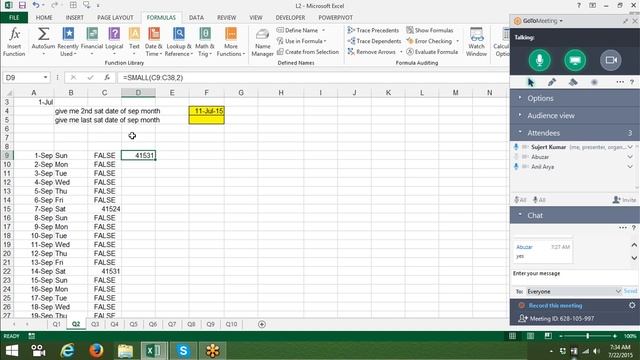The image size is (640, 360).
Task: Open Recently Used functions list
Action: click(68, 42)
